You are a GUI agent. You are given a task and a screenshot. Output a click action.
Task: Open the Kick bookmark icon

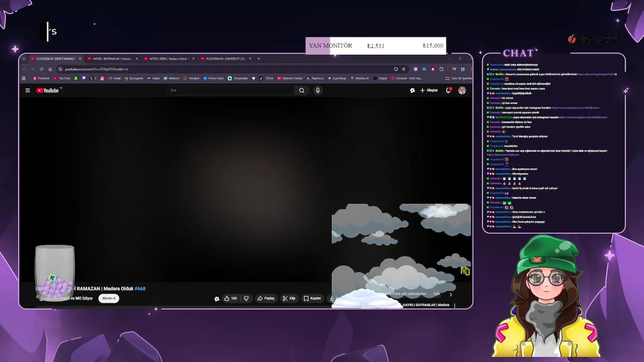(x=76, y=78)
